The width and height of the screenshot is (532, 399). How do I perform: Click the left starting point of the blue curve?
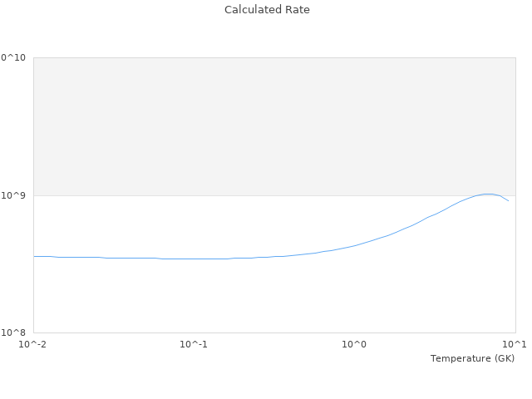[x=34, y=256]
